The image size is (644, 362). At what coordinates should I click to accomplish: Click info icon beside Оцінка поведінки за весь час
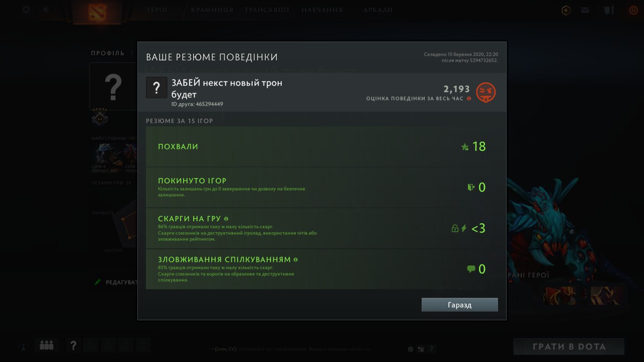(x=469, y=99)
